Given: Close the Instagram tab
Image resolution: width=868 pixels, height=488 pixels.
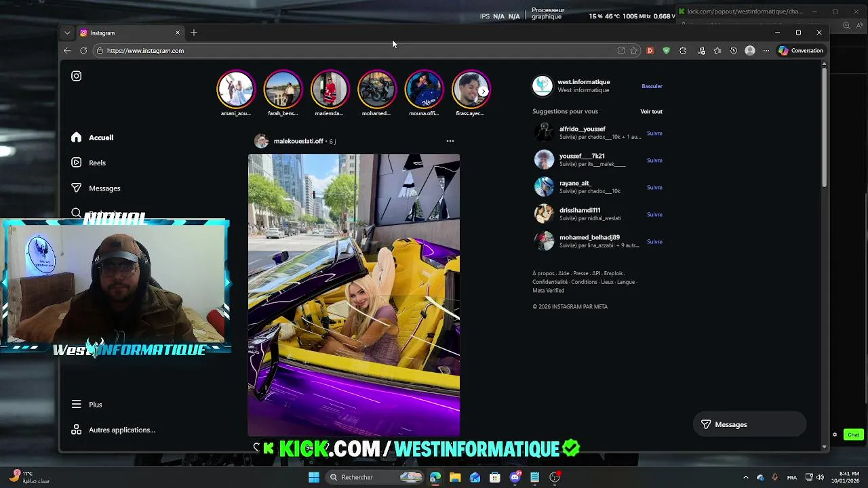Looking at the screenshot, I should 178,33.
